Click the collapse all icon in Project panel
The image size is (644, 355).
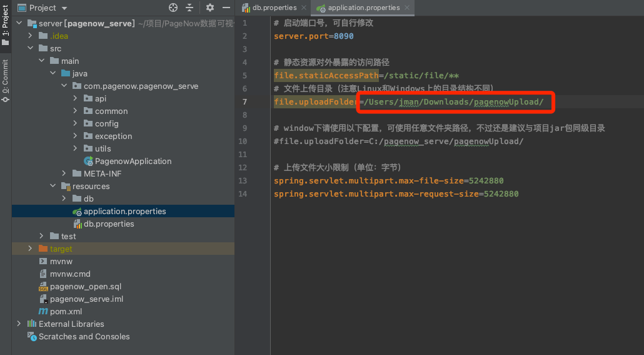point(189,8)
